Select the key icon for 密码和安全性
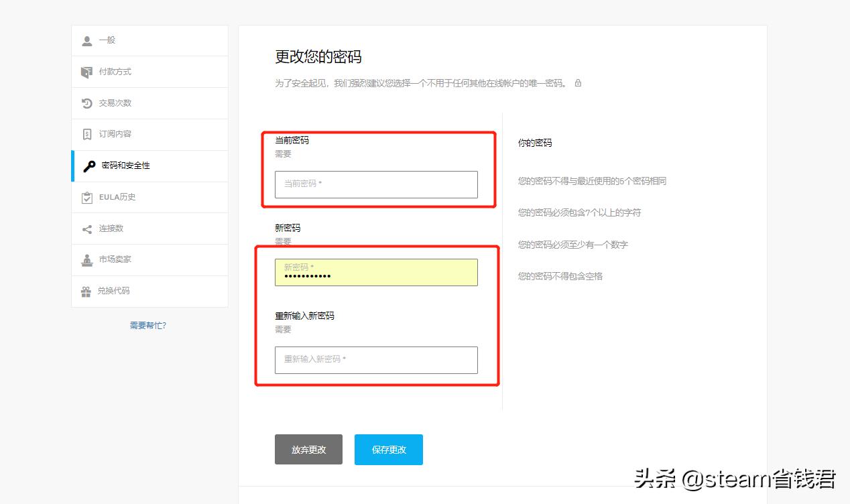 point(87,166)
